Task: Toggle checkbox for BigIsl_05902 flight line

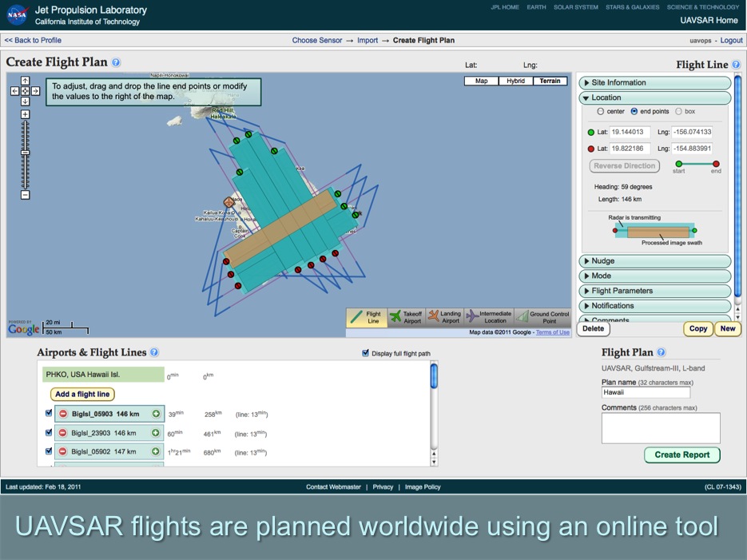Action: (x=50, y=451)
